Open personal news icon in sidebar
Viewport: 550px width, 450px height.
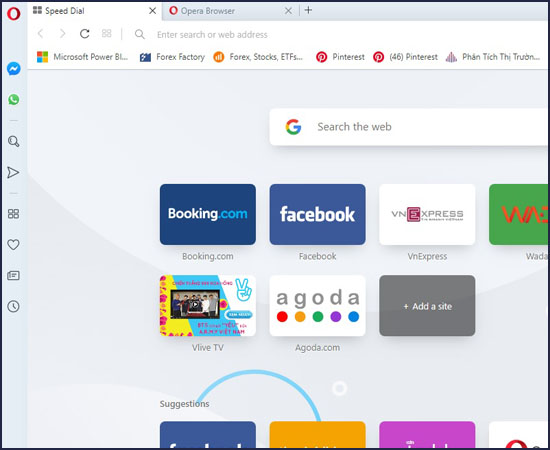13,276
